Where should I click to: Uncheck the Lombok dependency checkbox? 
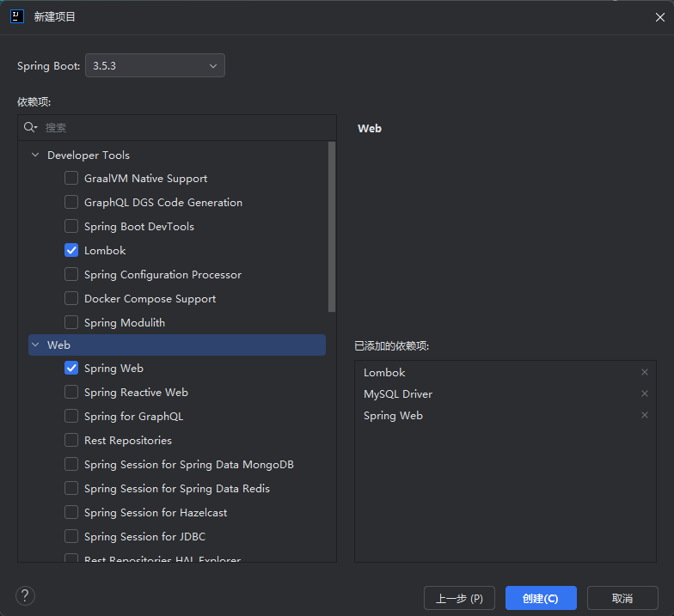[x=71, y=251]
